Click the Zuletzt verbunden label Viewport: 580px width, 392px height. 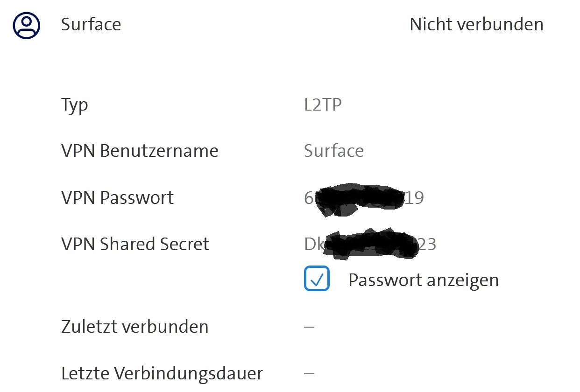pyautogui.click(x=134, y=327)
